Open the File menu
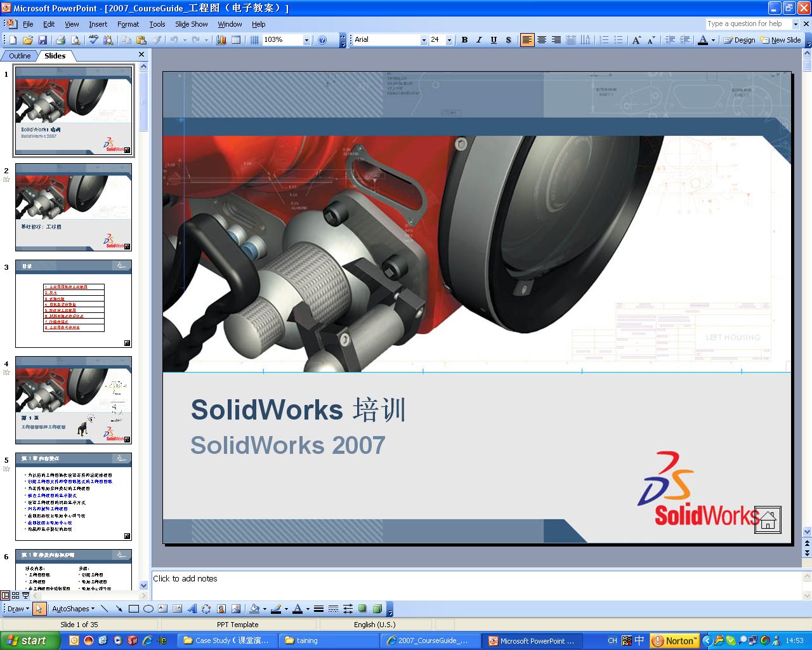Screen dimensions: 812x650 pyautogui.click(x=28, y=24)
